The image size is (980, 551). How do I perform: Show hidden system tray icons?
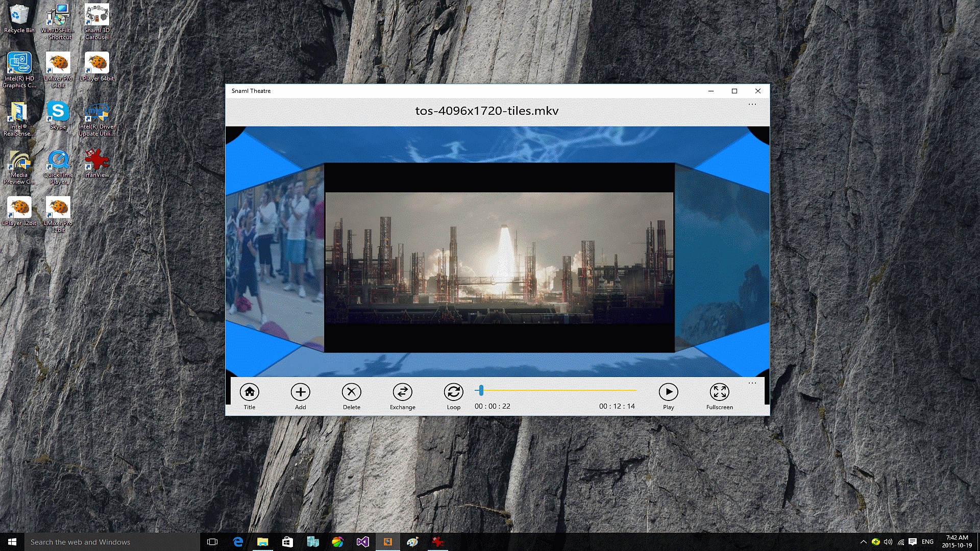pos(863,542)
